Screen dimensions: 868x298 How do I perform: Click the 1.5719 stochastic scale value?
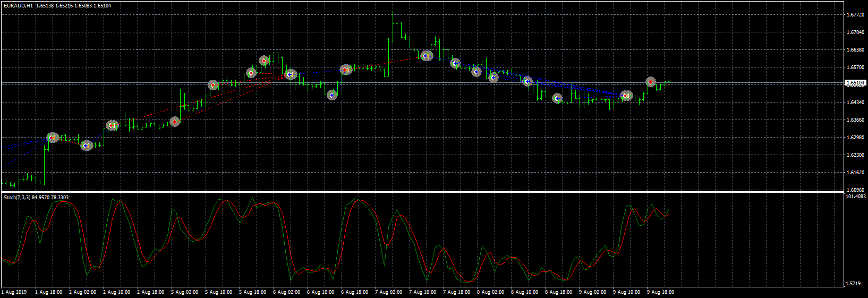pyautogui.click(x=853, y=284)
